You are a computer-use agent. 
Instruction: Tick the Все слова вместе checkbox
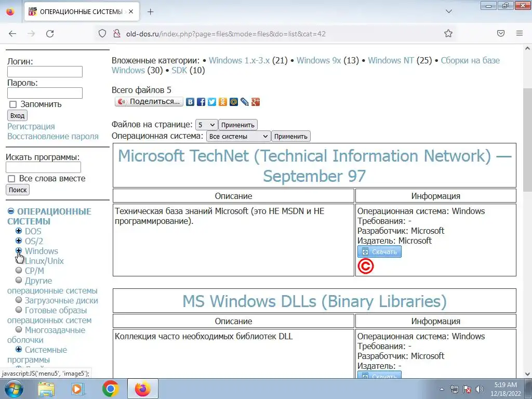[11, 179]
